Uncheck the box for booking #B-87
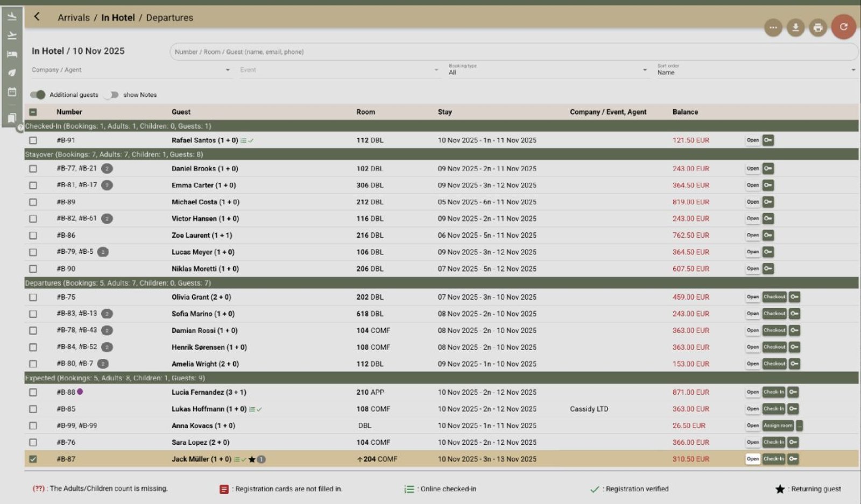Viewport: 861px width, 504px height. coord(33,459)
